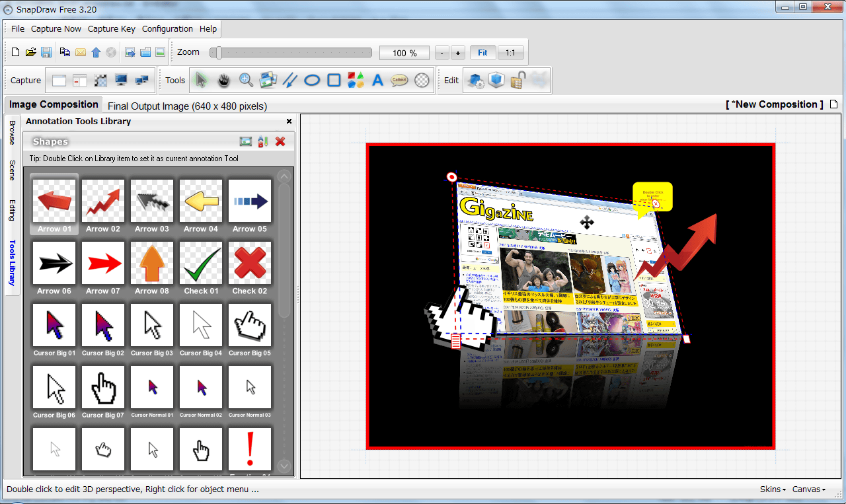The image size is (846, 504).
Task: Select the Line drawing tool
Action: (289, 81)
